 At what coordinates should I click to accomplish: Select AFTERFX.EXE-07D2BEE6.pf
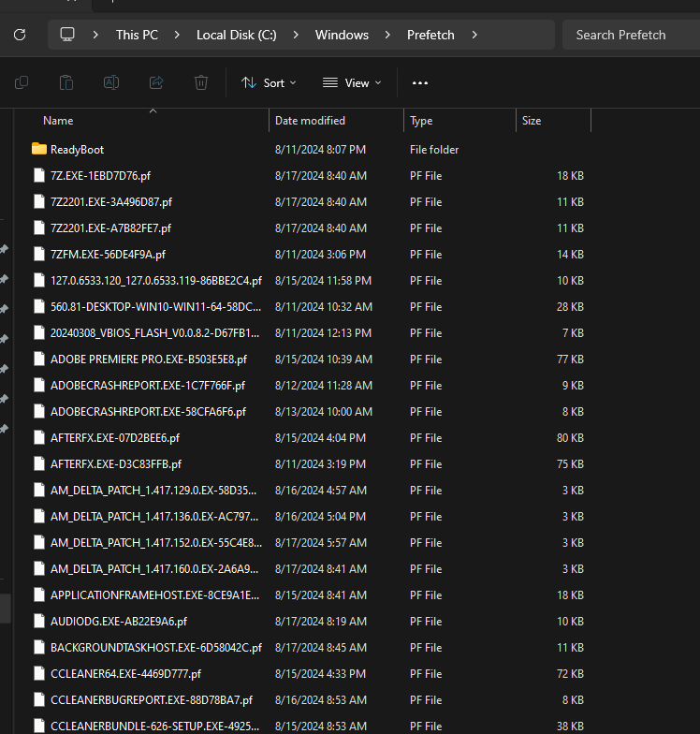(115, 438)
